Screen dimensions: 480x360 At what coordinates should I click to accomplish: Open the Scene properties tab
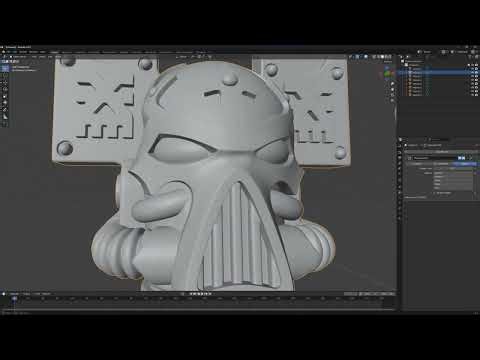[x=400, y=169]
